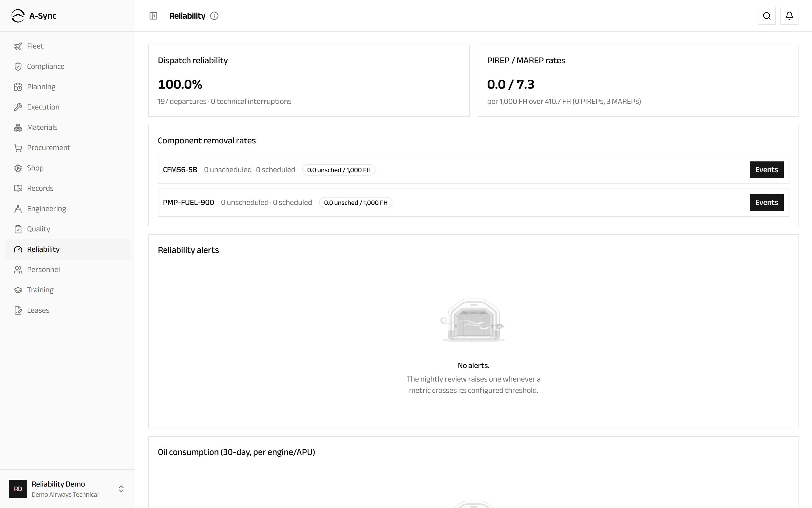Viewport: 812px width, 508px height.
Task: Click the Component removal rates heading
Action: [x=207, y=141]
